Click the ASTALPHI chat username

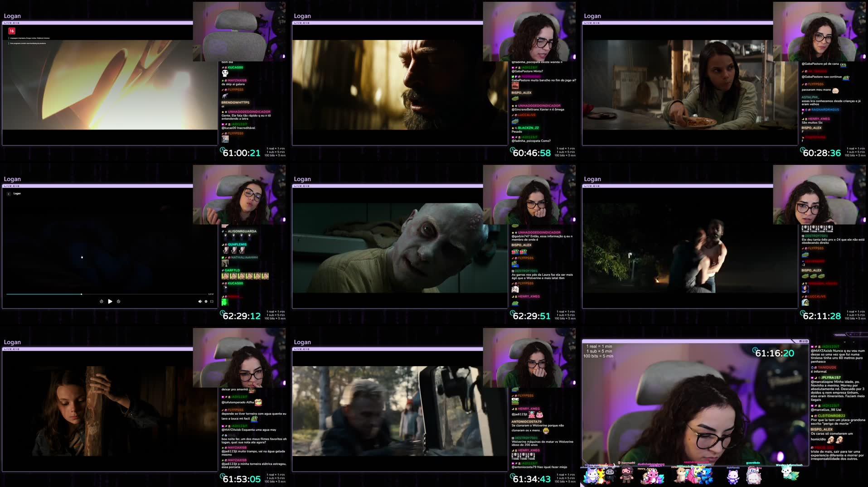point(810,97)
